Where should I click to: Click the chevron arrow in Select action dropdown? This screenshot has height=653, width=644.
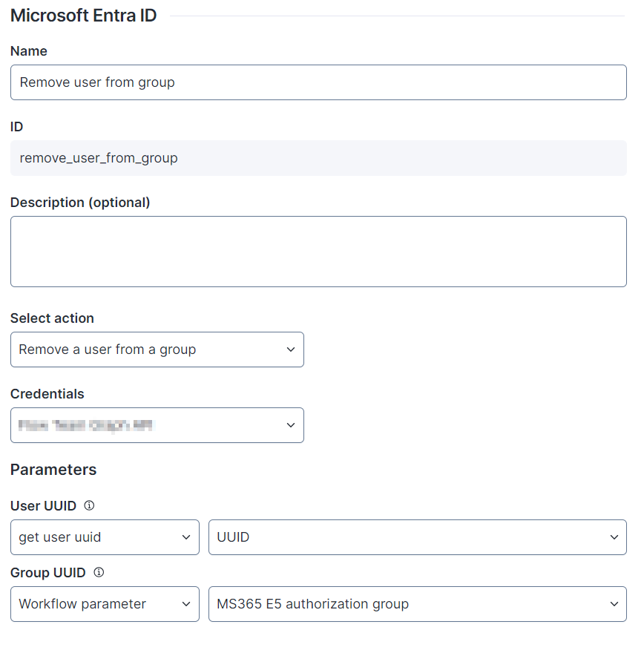[291, 350]
